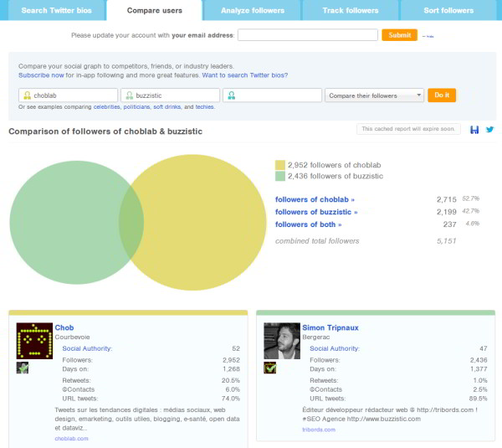Viewport: 502px width, 448px height.
Task: Click Social Authority link in Simon Tripnaux card
Action: pos(335,348)
